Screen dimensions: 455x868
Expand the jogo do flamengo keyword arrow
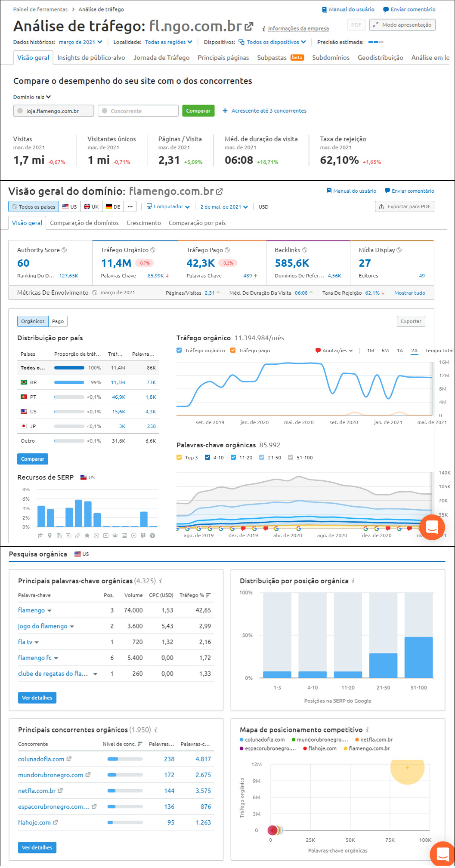click(72, 627)
